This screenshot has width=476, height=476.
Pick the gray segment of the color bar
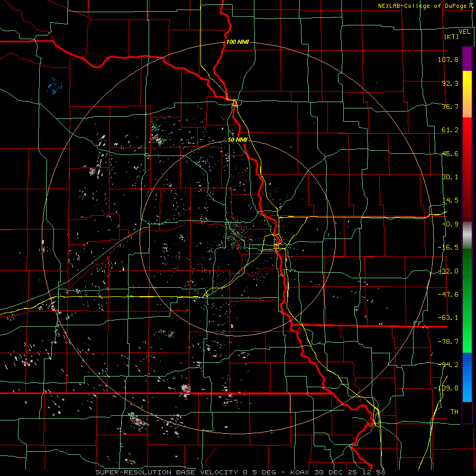click(467, 235)
